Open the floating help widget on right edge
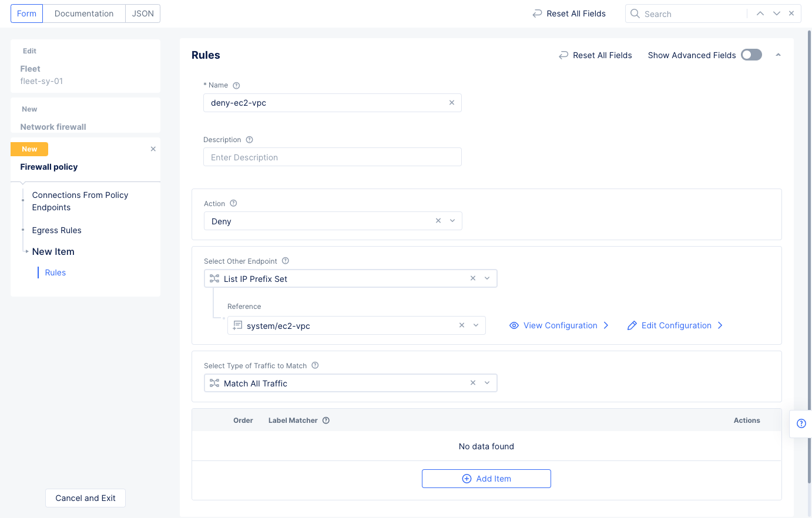This screenshot has height=518, width=812. coord(801,423)
